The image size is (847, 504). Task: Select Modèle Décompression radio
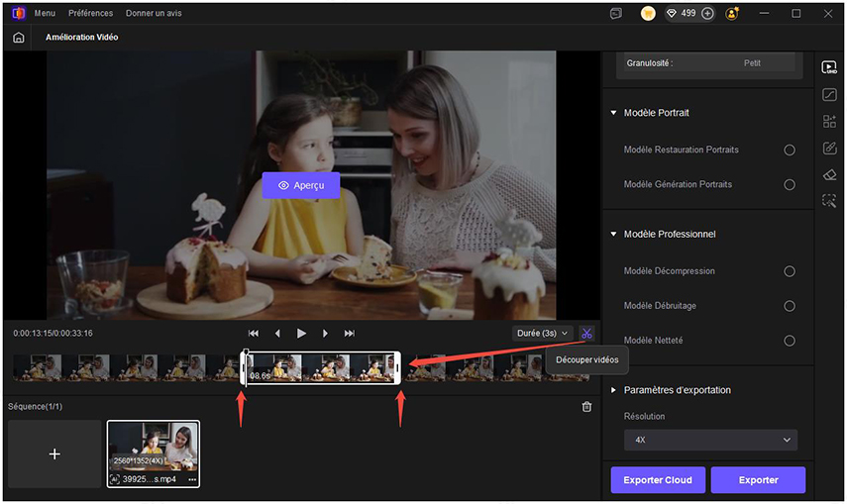point(790,271)
